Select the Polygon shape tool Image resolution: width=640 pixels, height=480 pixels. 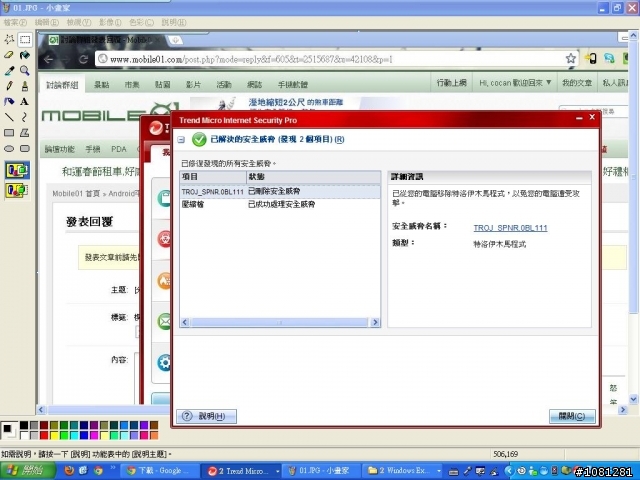24,133
